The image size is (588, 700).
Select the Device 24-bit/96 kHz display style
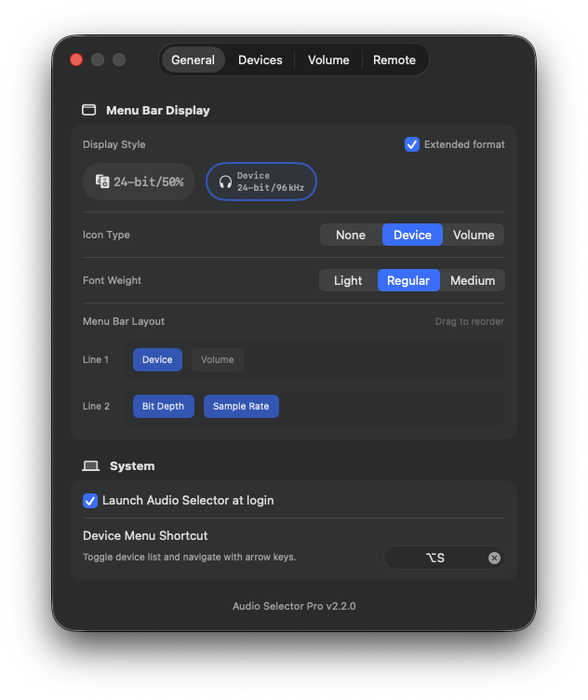(x=261, y=182)
